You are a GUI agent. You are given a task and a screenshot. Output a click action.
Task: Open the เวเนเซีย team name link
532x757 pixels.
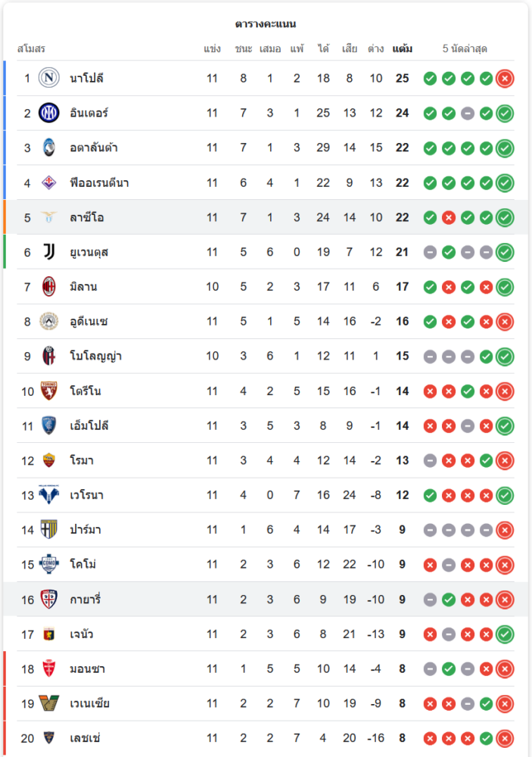89,704
